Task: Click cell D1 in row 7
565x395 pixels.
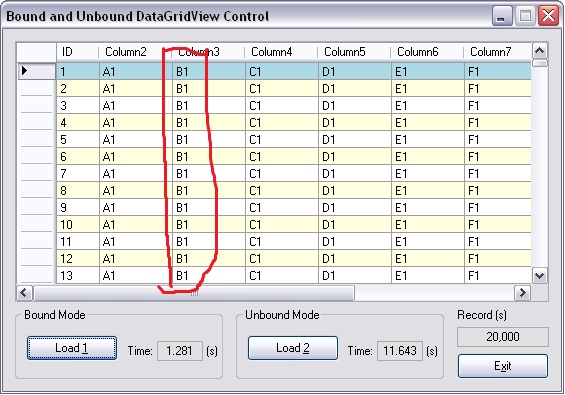Action: pos(355,173)
